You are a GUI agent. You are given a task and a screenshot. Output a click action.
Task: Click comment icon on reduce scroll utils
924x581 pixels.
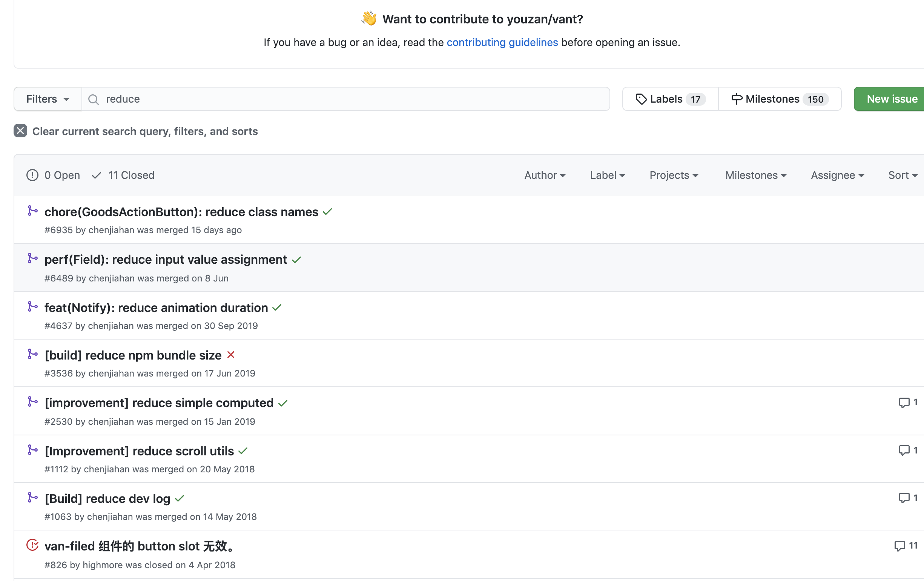[x=904, y=450]
